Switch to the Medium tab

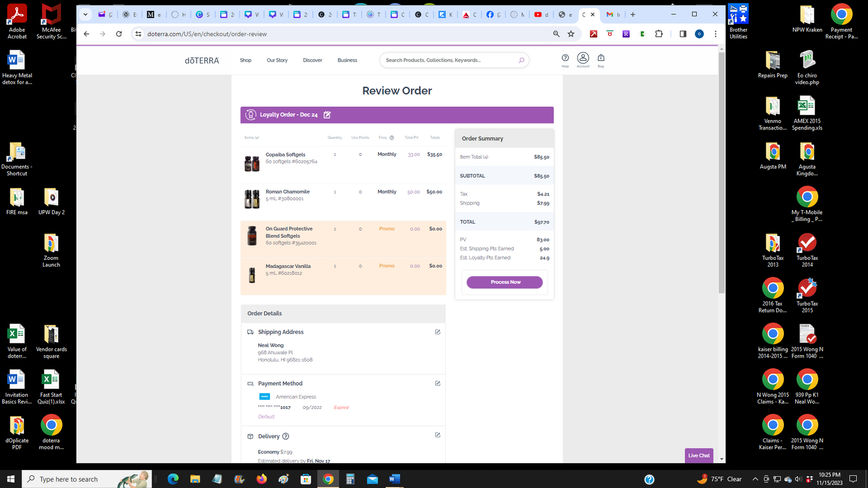(154, 15)
